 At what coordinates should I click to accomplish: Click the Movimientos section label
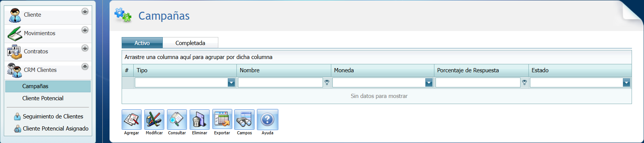click(x=40, y=33)
